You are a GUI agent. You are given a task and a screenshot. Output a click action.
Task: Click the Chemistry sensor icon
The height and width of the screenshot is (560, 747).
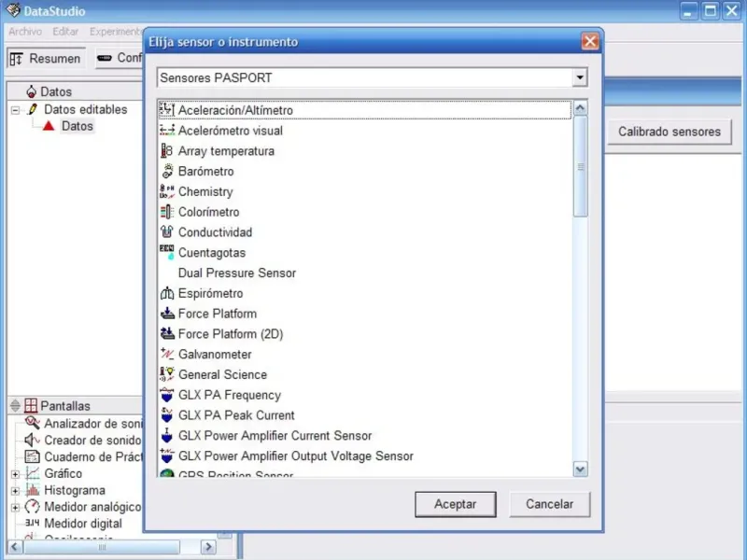167,191
